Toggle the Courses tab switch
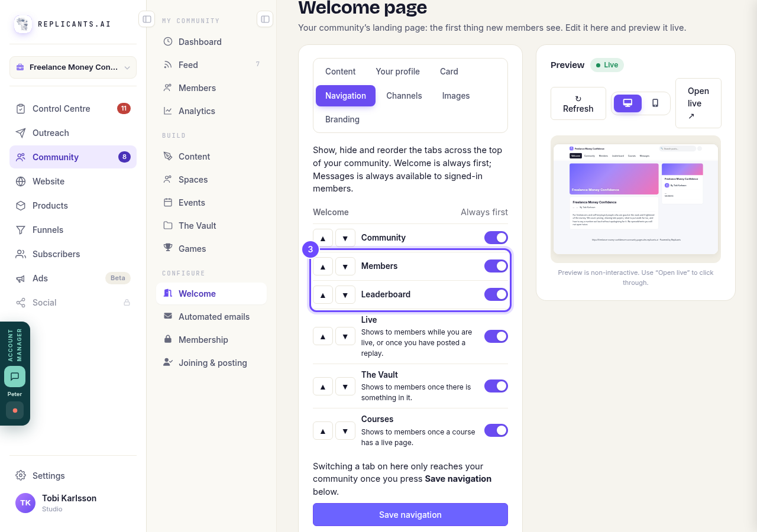757x532 pixels. [496, 430]
